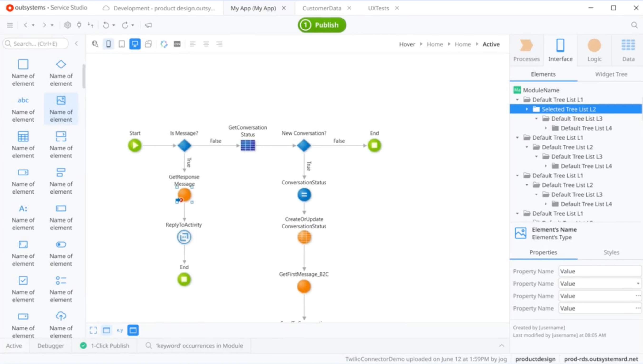Screen dimensions: 643x364
Task: Open the undo history dropdown
Action: point(114,25)
